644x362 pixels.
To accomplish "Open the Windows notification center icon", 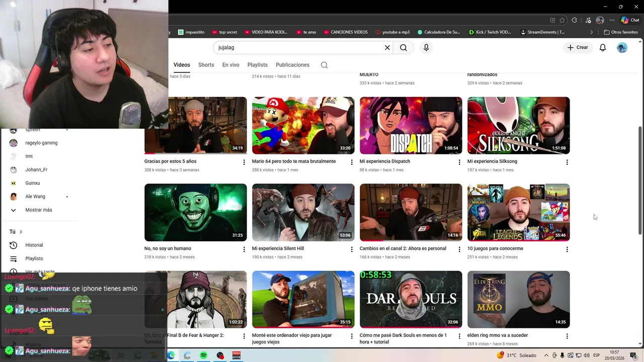I will pyautogui.click(x=633, y=355).
